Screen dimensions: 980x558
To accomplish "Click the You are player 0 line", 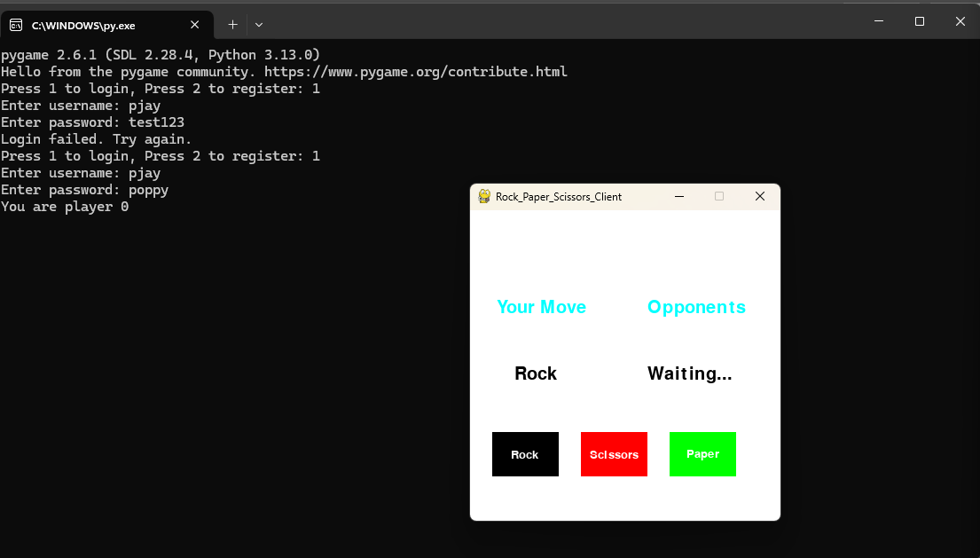I will (x=64, y=206).
